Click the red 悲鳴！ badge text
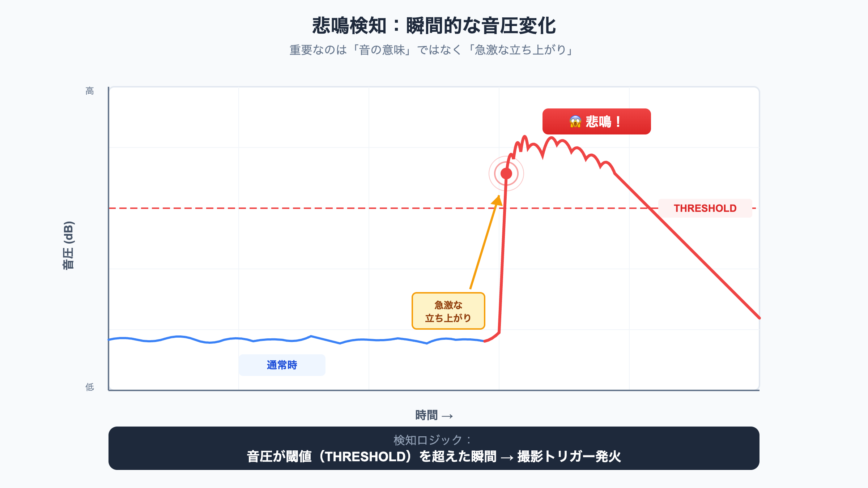 [x=603, y=122]
